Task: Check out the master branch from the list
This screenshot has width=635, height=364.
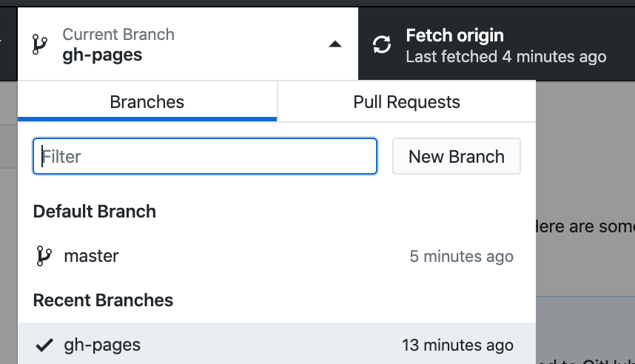Action: [277, 256]
